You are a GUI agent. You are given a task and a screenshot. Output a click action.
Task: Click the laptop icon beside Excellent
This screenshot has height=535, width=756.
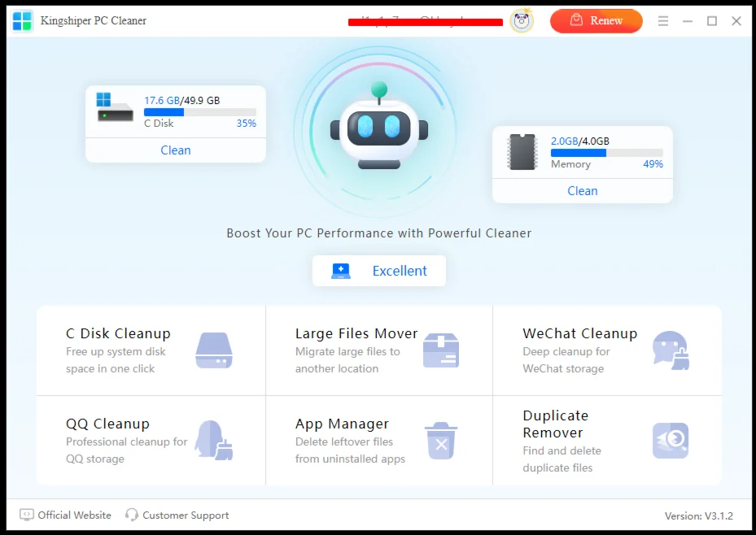point(341,271)
